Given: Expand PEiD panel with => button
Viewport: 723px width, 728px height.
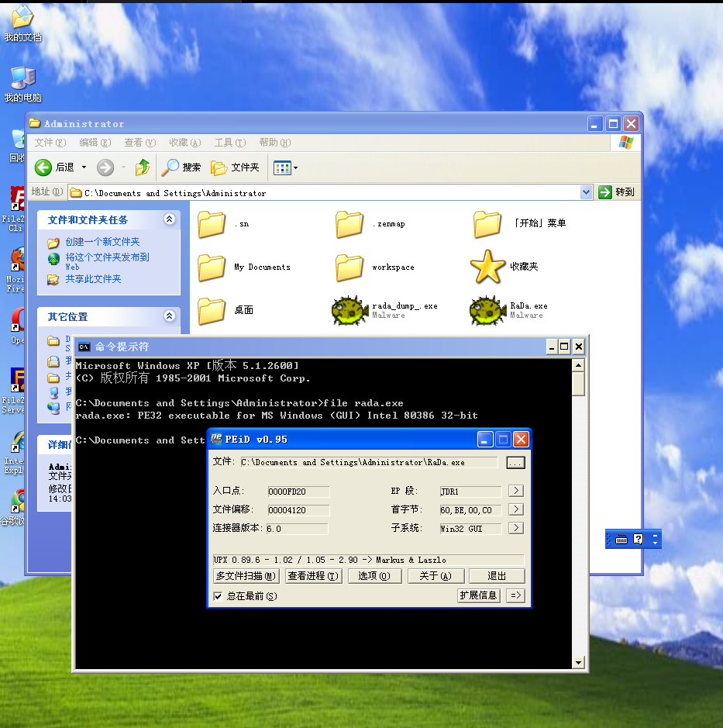Looking at the screenshot, I should point(515,595).
